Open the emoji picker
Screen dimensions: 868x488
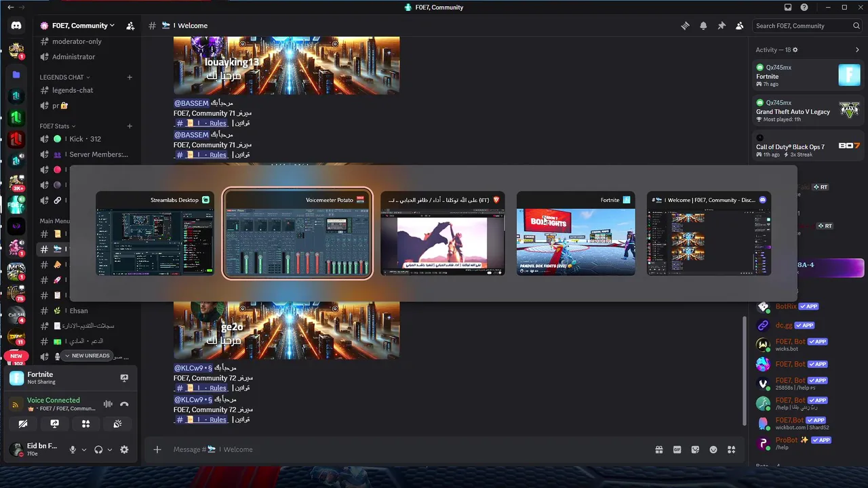coord(713,449)
